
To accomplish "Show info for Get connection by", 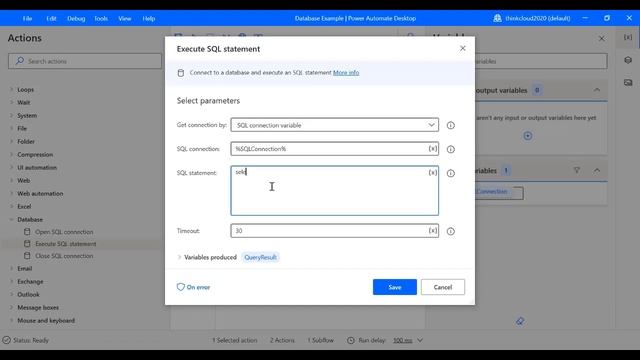I will click(451, 125).
